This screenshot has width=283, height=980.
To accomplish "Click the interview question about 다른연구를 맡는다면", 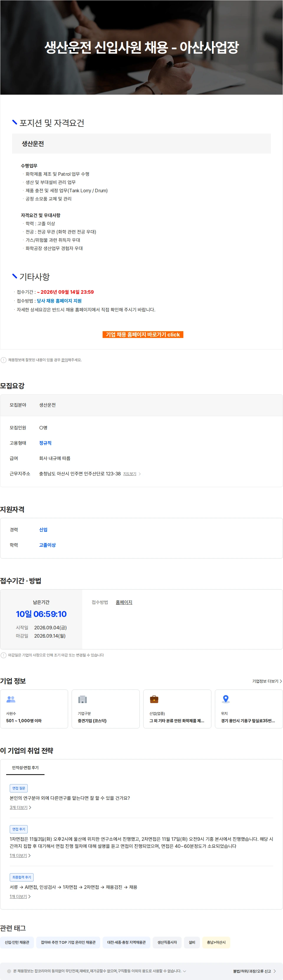I will coord(70,798).
